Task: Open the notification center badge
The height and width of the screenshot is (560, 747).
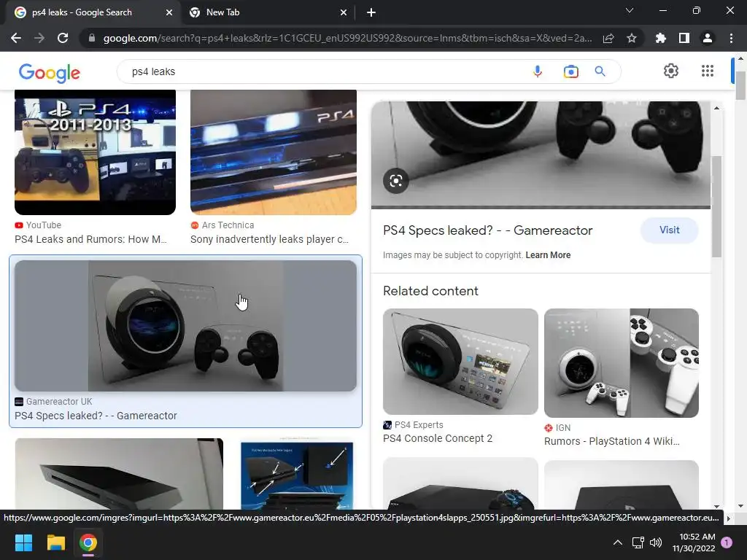Action: [x=727, y=542]
